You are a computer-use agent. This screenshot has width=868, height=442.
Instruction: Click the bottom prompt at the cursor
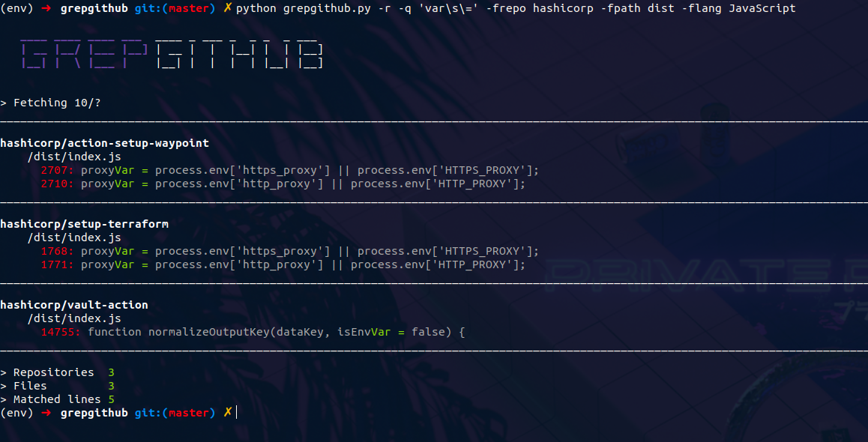[x=237, y=413]
